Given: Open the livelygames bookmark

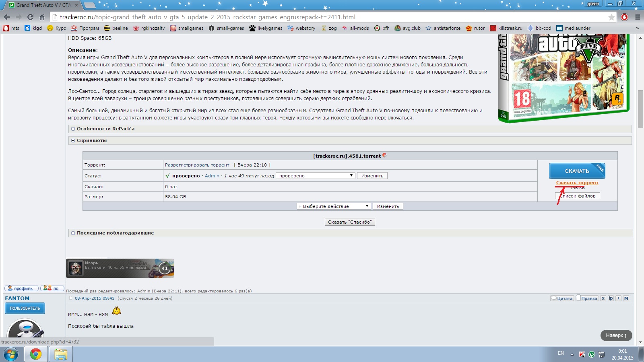Looking at the screenshot, I should tap(266, 28).
